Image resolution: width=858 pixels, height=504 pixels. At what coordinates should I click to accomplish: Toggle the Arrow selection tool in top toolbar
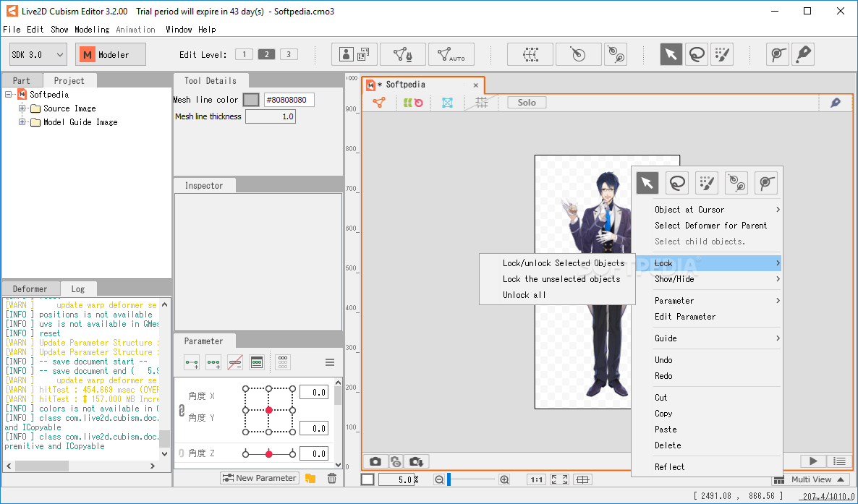click(x=671, y=54)
